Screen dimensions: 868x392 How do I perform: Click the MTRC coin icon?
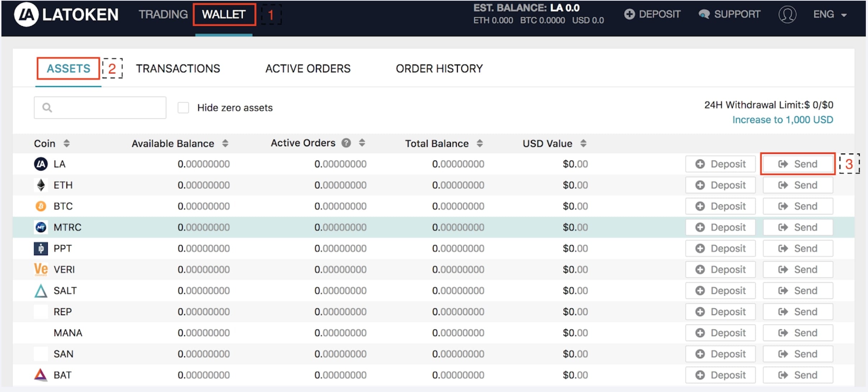(x=41, y=227)
